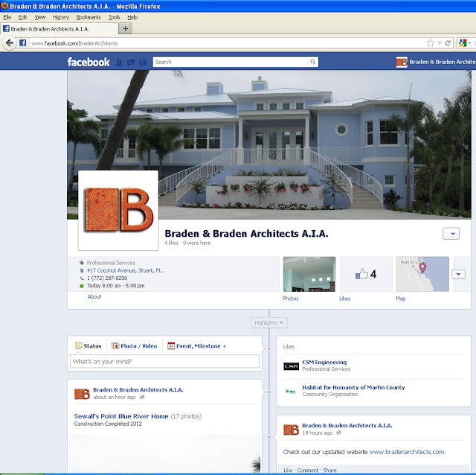Click the Facebook site identity icon in URL bar
This screenshot has height=475, width=476.
point(23,43)
